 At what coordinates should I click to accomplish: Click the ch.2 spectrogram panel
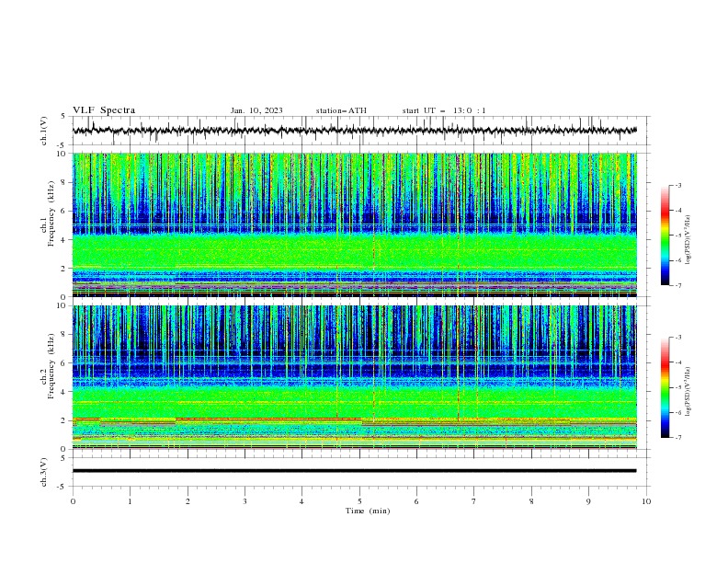(x=355, y=377)
